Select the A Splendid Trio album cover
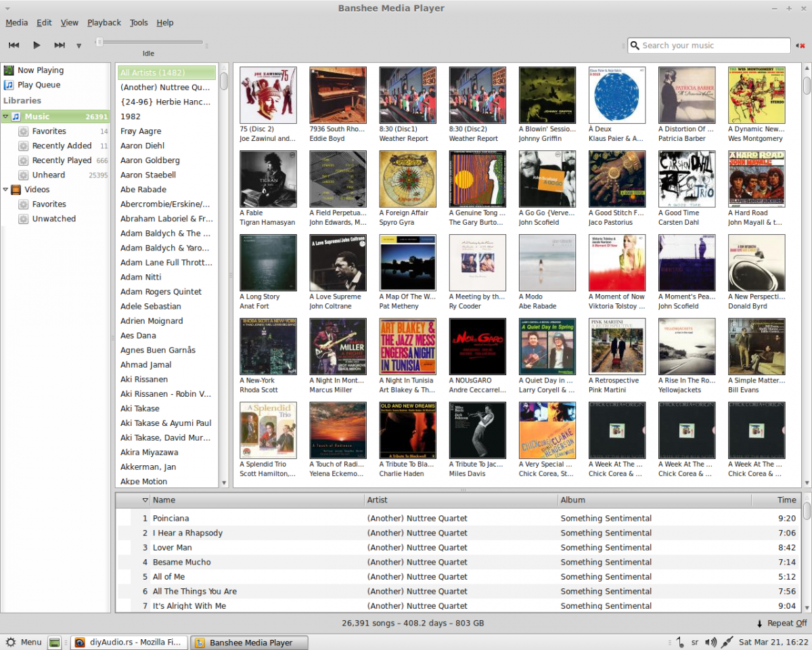 tap(268, 431)
